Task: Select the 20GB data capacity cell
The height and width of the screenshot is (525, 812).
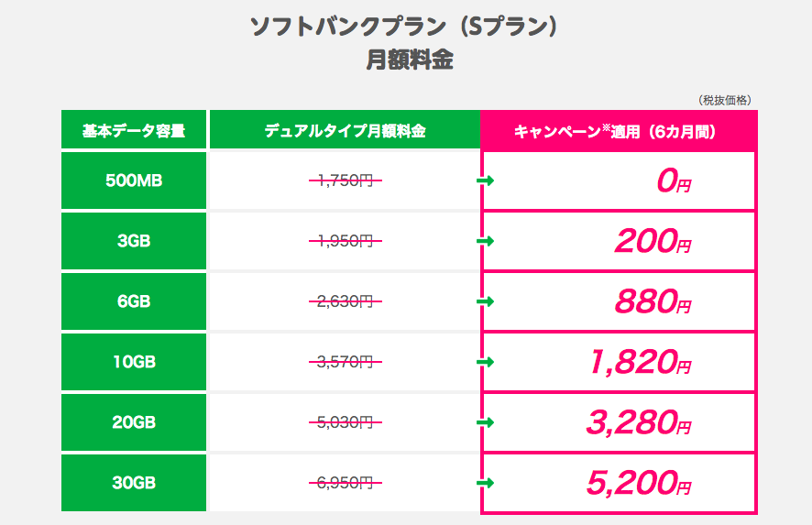Action: click(x=134, y=422)
